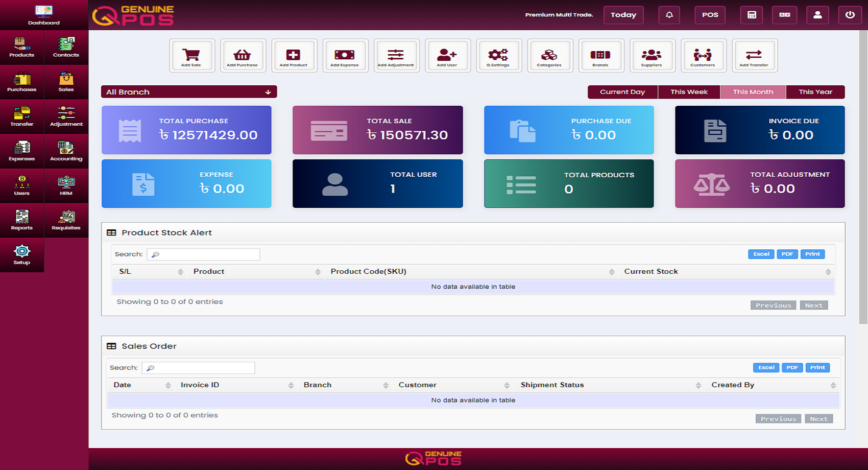Open Transfer in the sidebar
Viewport: 868px width, 470px height.
[22, 117]
